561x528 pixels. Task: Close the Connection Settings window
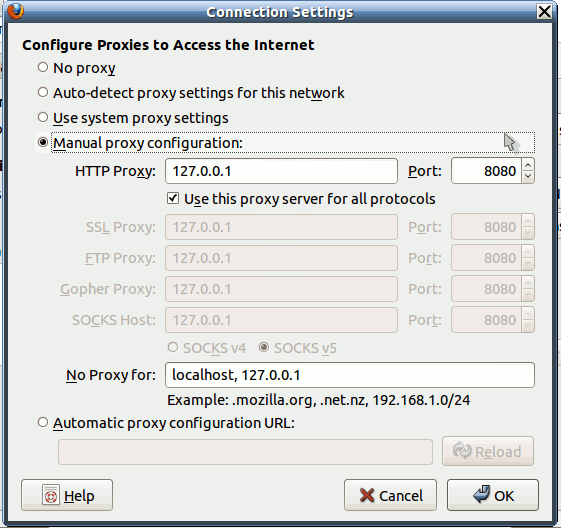click(544, 11)
